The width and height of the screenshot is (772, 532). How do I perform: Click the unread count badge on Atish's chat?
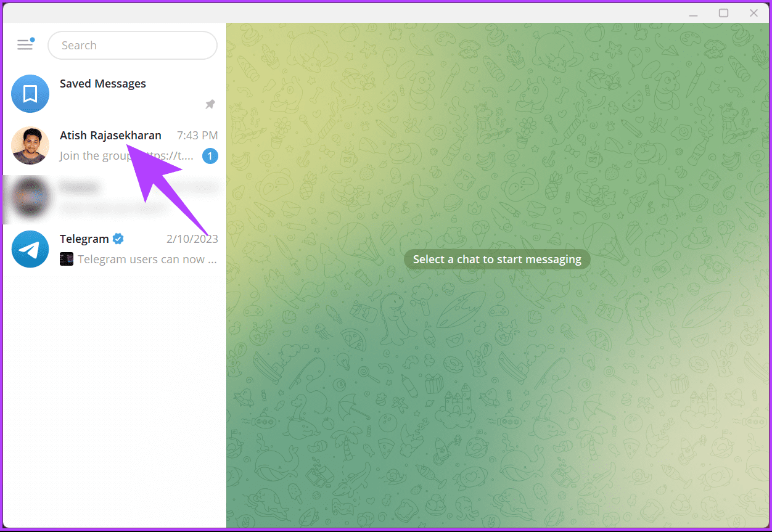click(210, 156)
